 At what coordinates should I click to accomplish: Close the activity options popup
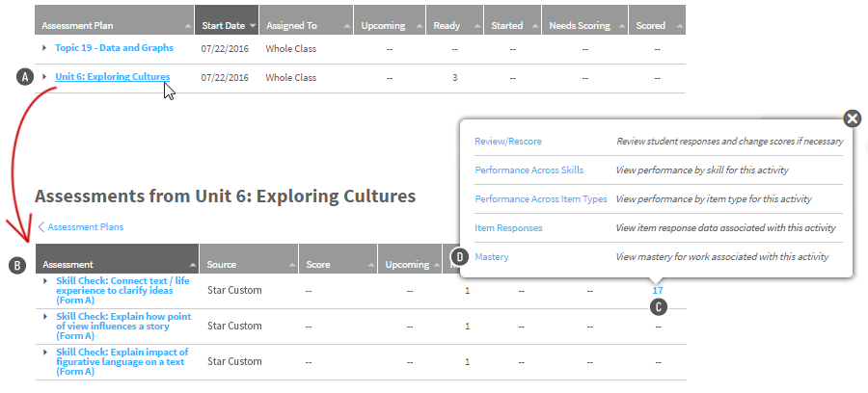click(x=852, y=118)
